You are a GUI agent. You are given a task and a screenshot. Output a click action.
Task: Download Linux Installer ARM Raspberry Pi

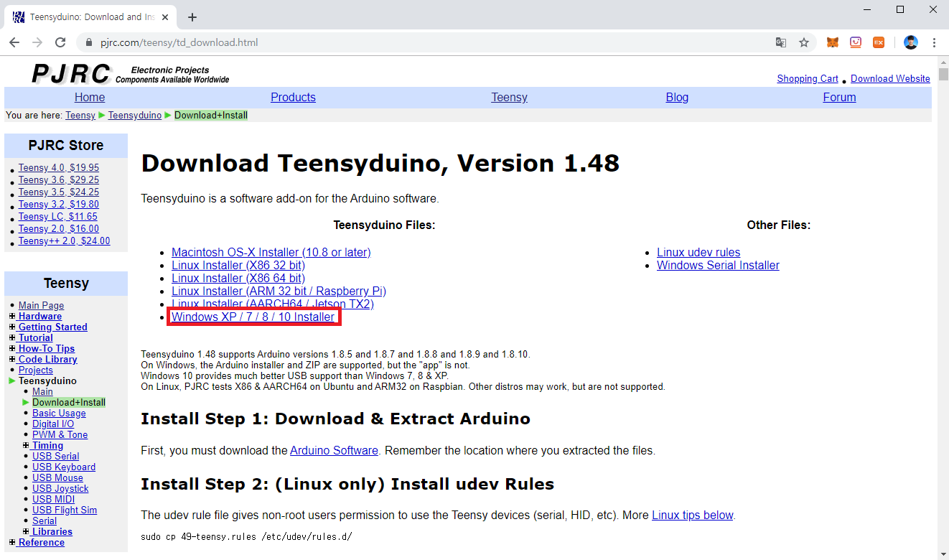(x=279, y=291)
